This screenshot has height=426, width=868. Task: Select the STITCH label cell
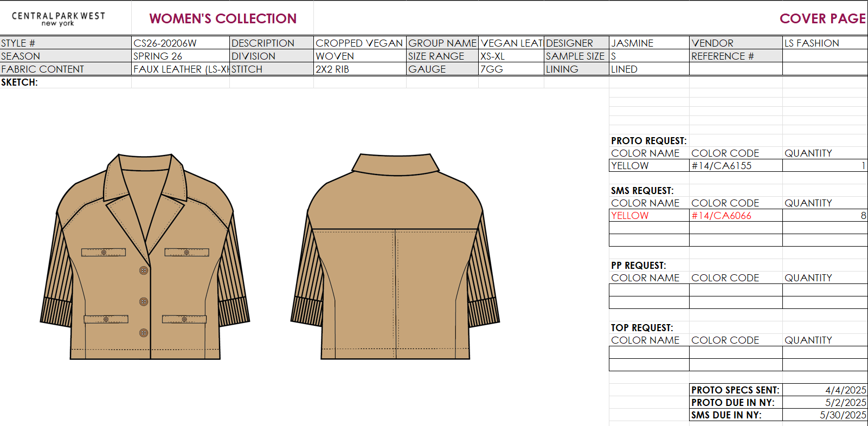pyautogui.click(x=272, y=69)
